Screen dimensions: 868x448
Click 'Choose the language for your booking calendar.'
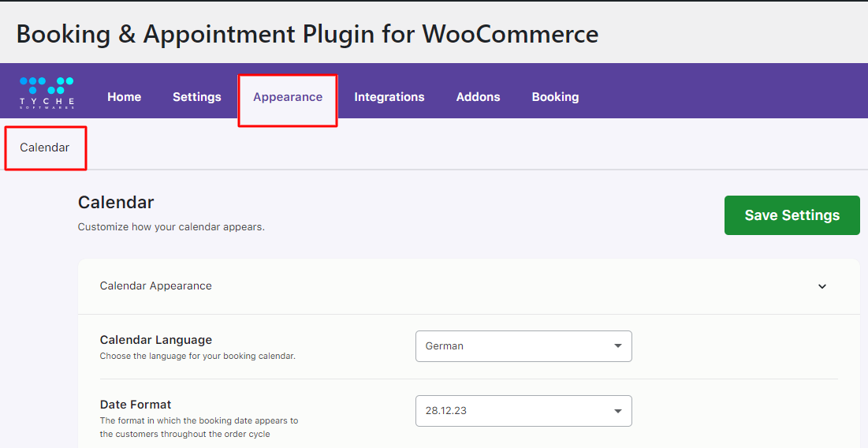pos(198,356)
